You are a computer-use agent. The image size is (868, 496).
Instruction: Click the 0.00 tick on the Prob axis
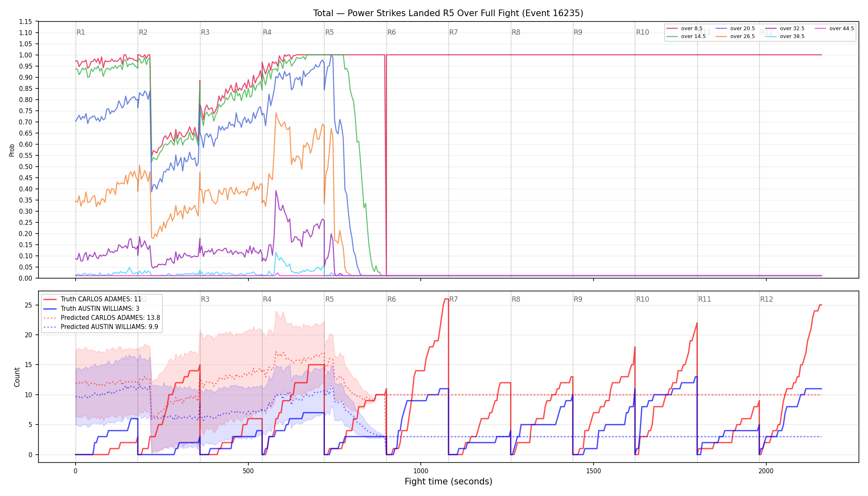click(26, 278)
